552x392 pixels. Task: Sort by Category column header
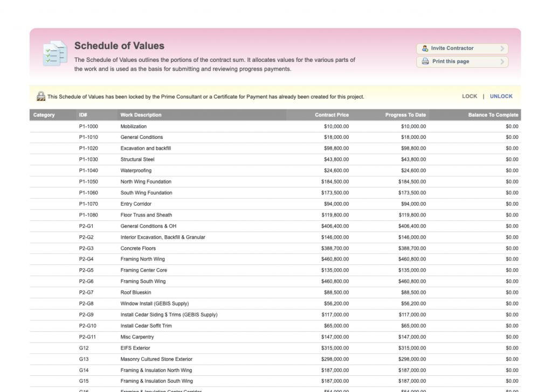(44, 115)
